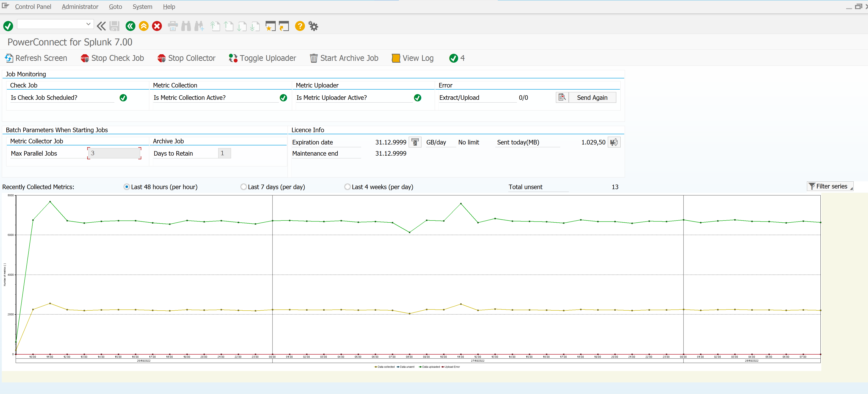Select the Last 4 weeks per day option

[x=347, y=187]
